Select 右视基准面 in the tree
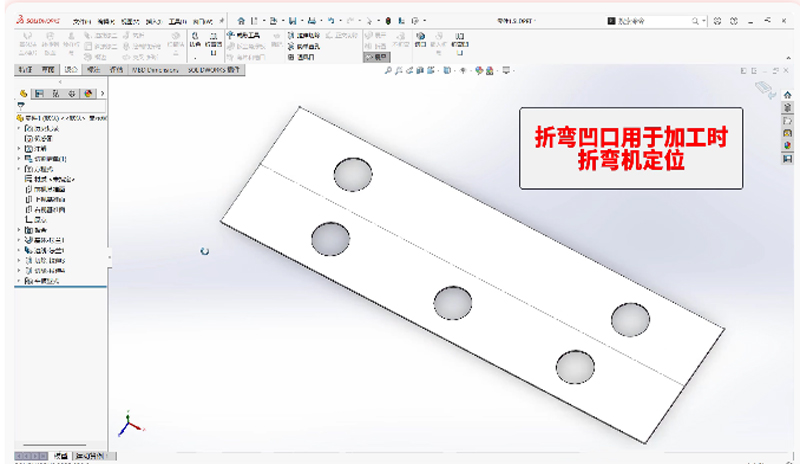800x464 pixels. tap(45, 210)
